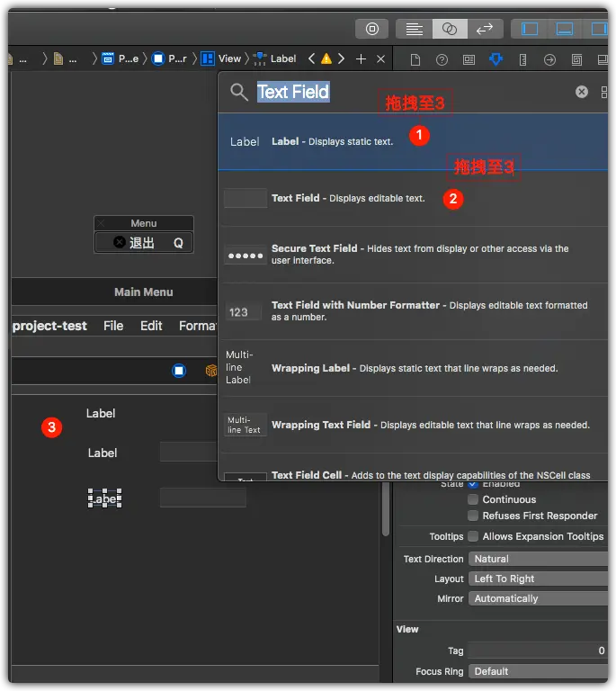Enable the Continuous checkbox
616x691 pixels.
pos(473,499)
